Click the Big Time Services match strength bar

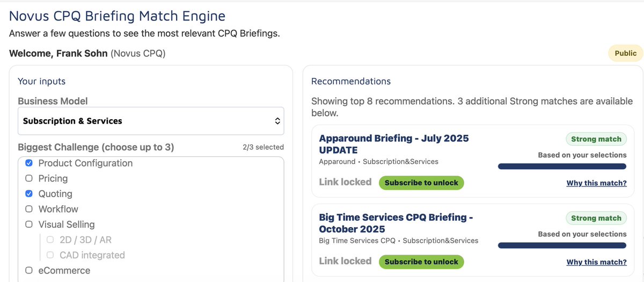(562, 245)
